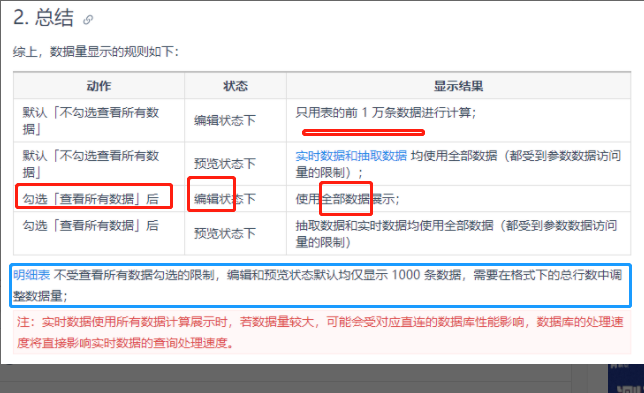Click the first row's 编辑状态下 cell
The height and width of the screenshot is (393, 644).
(x=235, y=120)
